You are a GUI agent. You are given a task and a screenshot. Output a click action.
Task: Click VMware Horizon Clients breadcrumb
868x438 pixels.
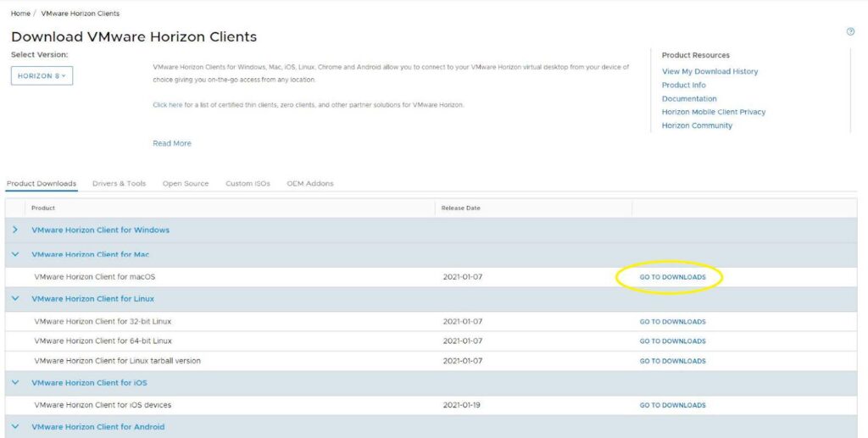[81, 14]
